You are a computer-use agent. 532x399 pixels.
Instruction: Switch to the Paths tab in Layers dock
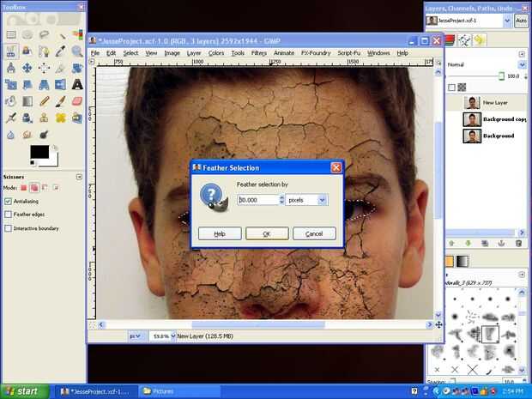tap(464, 40)
